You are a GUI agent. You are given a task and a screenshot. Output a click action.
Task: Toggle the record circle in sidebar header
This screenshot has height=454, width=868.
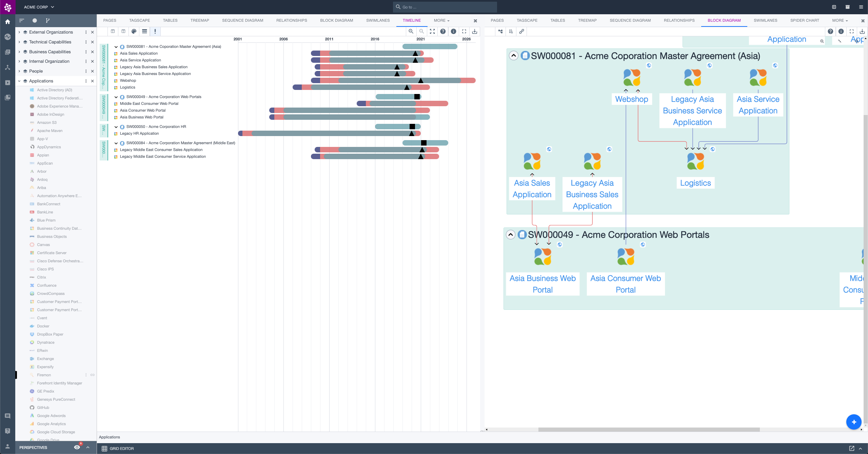click(35, 20)
